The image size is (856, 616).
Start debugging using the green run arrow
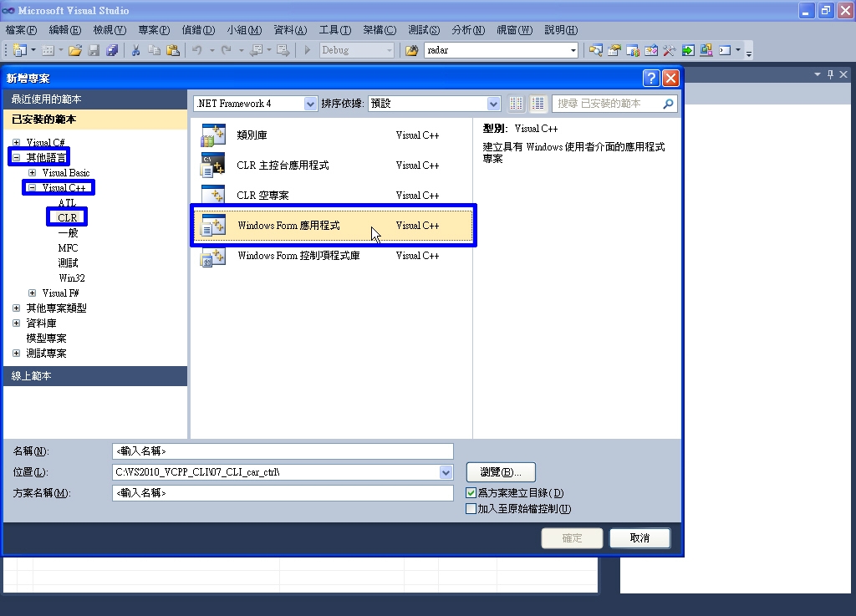307,50
